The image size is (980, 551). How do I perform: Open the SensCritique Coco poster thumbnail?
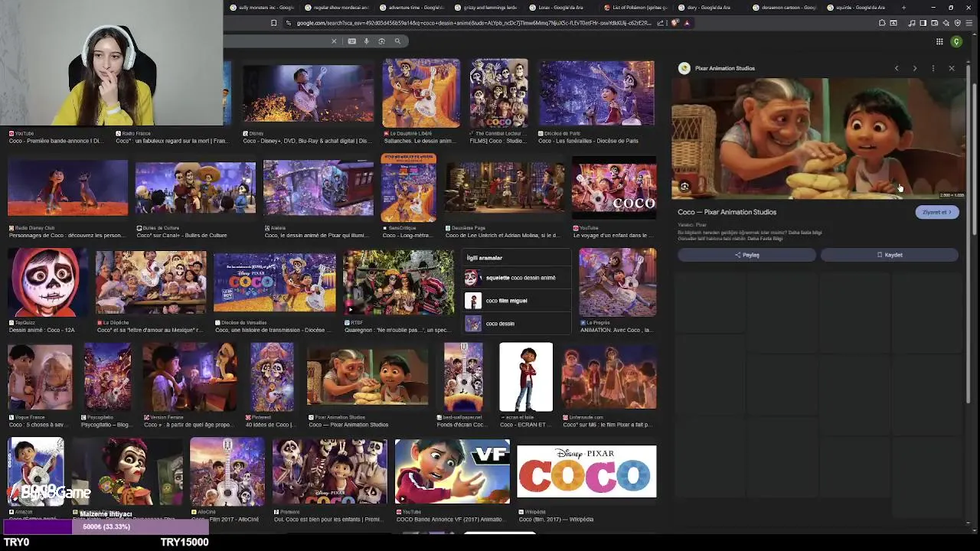click(409, 187)
